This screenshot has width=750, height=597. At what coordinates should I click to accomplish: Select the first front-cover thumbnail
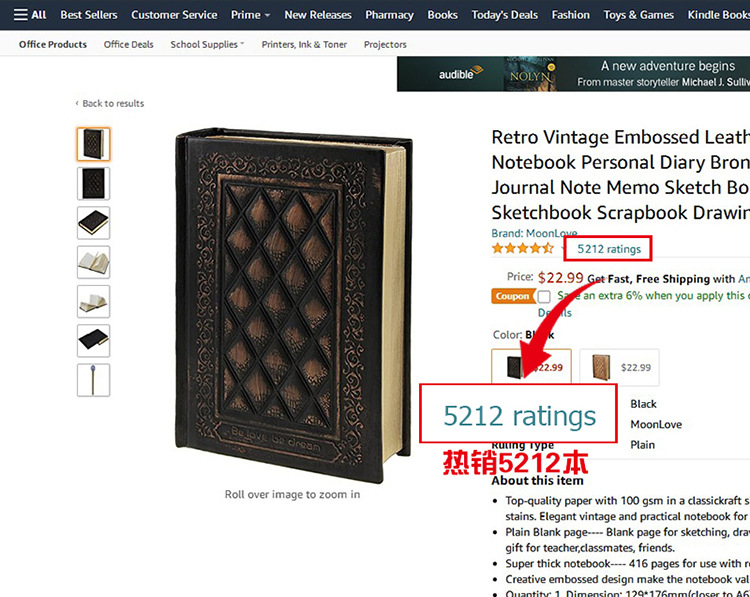pos(93,144)
